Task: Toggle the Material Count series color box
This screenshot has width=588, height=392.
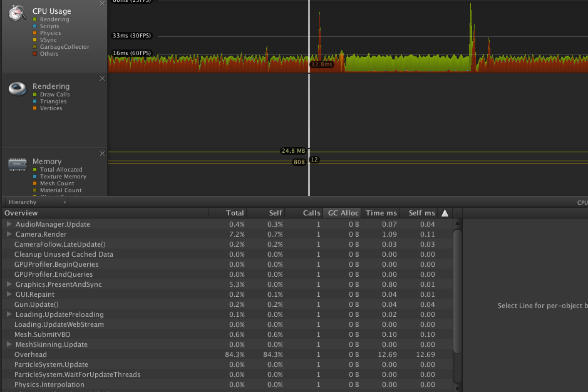Action: (35, 190)
